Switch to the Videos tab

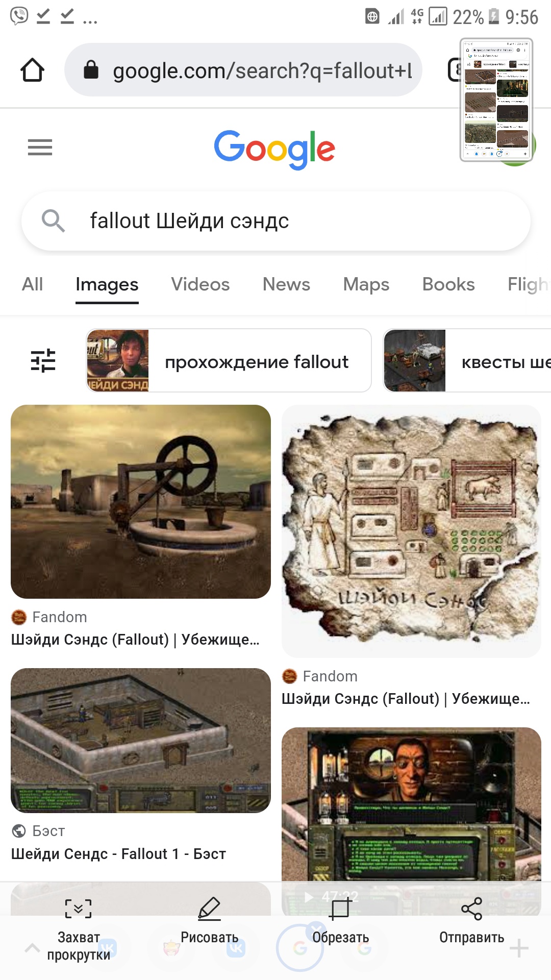[201, 284]
